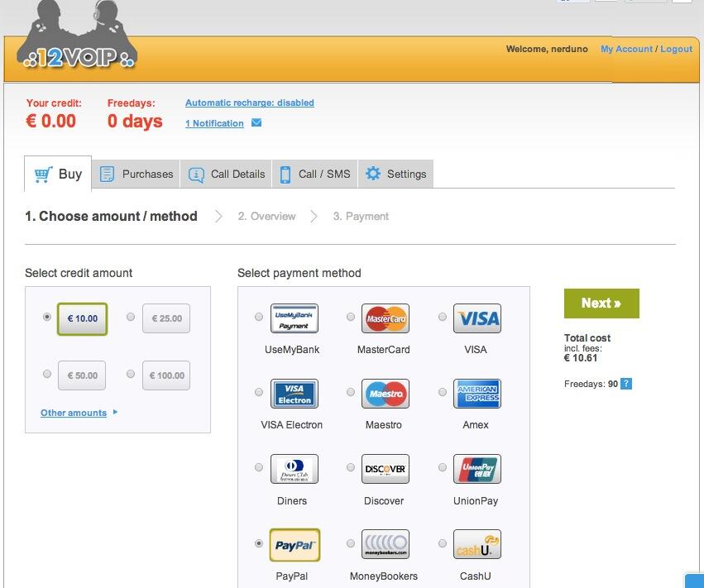
Task: Select the € 100.00 radio button
Action: click(131, 374)
